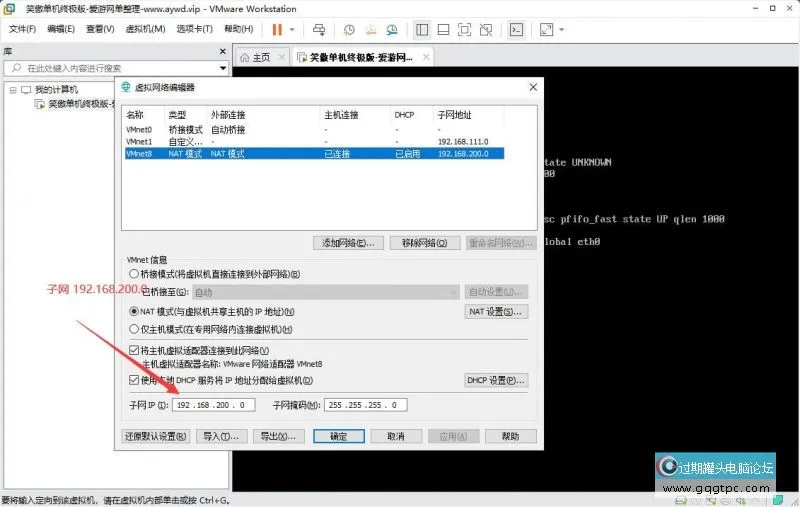The width and height of the screenshot is (800, 507).
Task: Select 我的计算机 in library tree
Action: point(57,90)
